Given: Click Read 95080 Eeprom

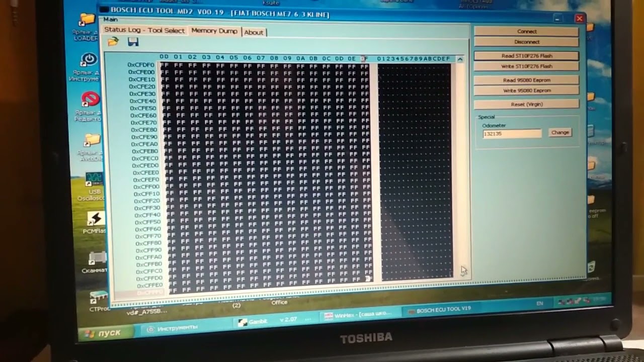Looking at the screenshot, I should (526, 80).
